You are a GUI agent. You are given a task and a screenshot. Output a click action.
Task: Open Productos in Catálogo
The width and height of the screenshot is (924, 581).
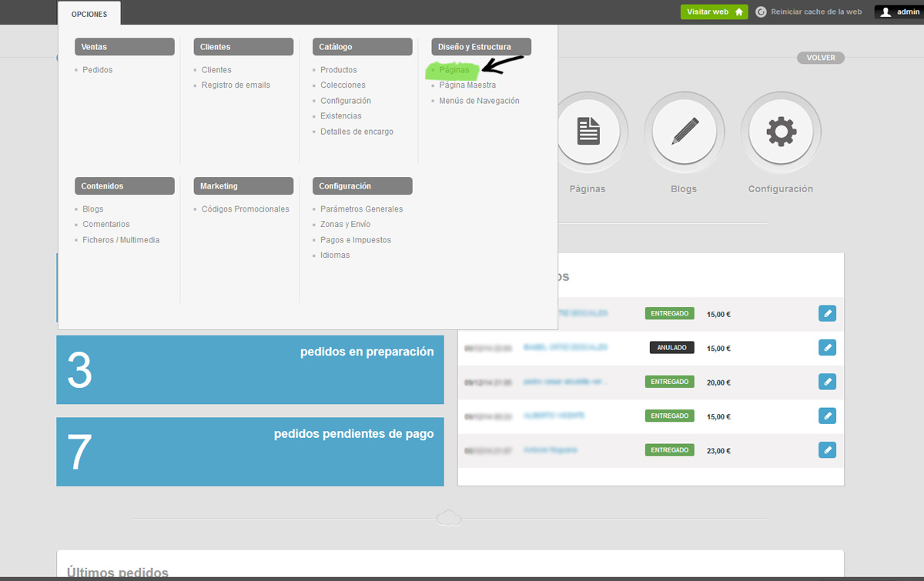(339, 70)
